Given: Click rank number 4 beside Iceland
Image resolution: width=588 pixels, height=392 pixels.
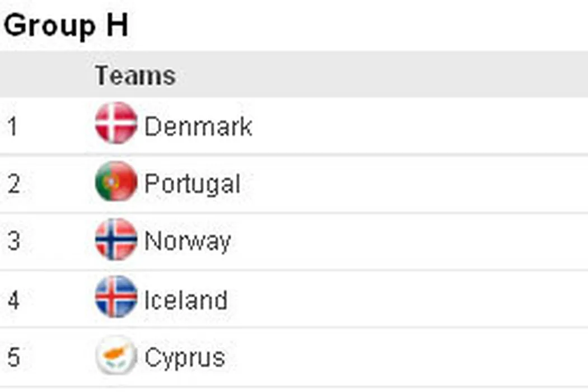Looking at the screenshot, I should [x=14, y=301].
